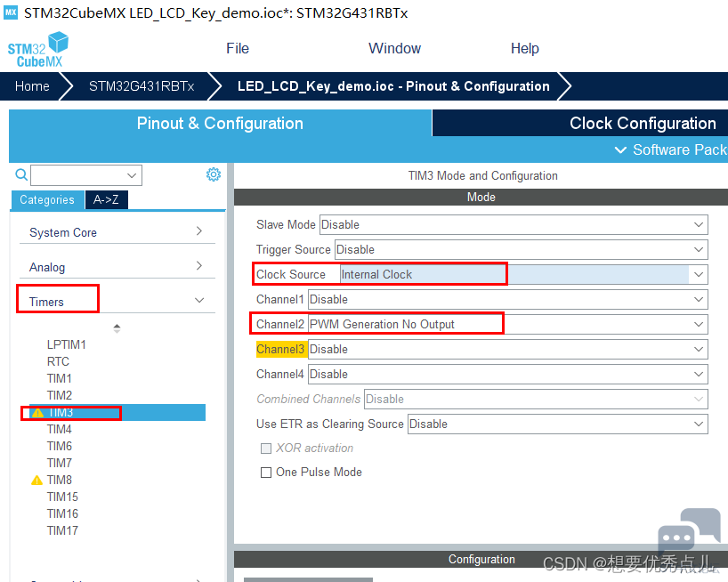Select TIM3 in Timers list

click(117, 413)
